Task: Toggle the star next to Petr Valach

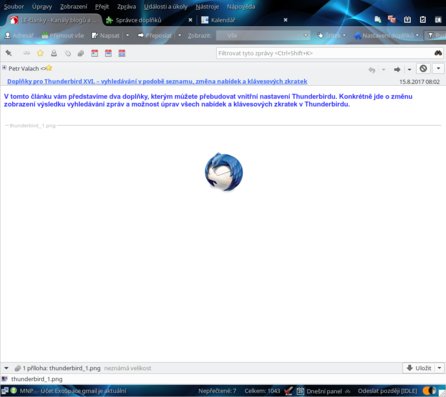Action: pyautogui.click(x=49, y=68)
